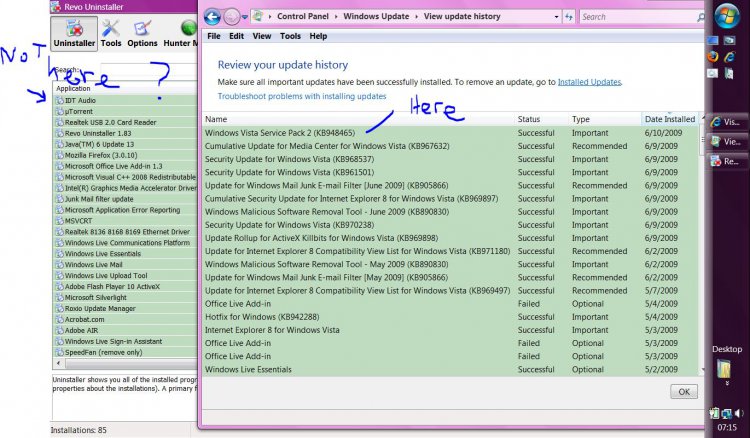Screen dimensions: 750x438
Task: Sort by the Name column header
Action: tap(359, 119)
